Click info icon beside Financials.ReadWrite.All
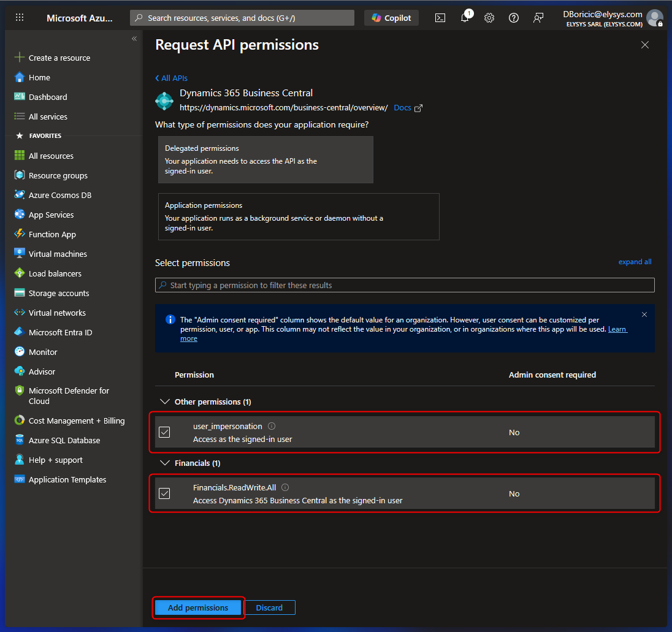This screenshot has width=672, height=632. click(x=285, y=487)
